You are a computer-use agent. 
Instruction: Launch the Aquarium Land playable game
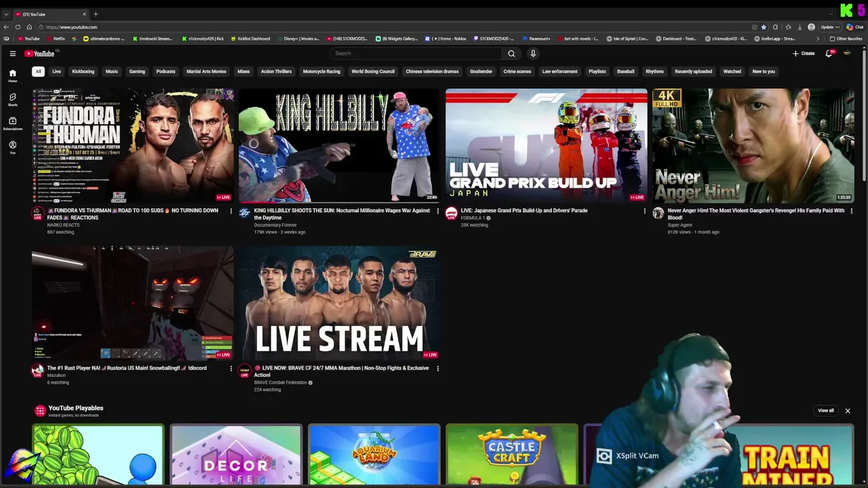(374, 455)
